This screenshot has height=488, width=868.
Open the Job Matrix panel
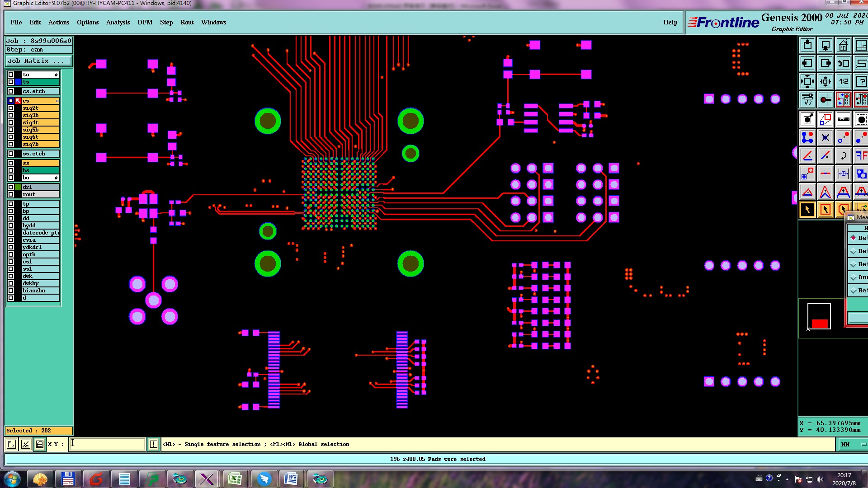(38, 61)
